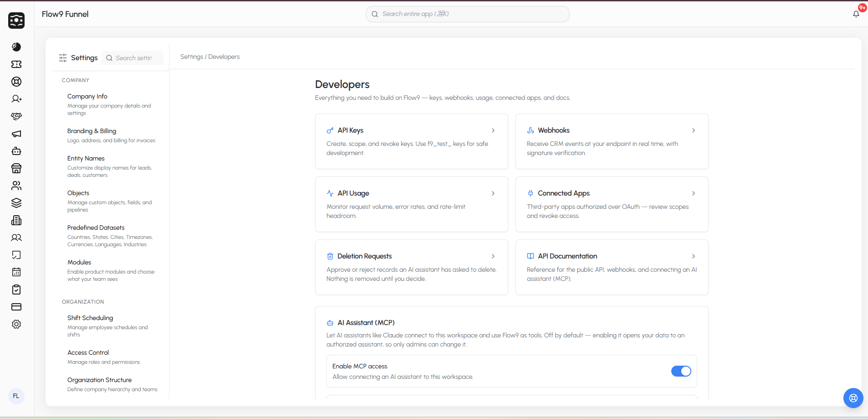868x419 pixels.
Task: Open the robot bot icon in sidebar
Action: coord(16,151)
